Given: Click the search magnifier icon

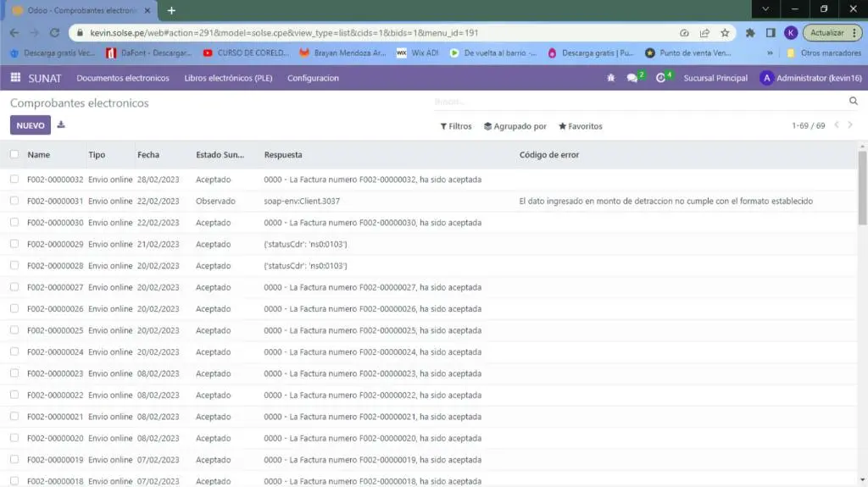Looking at the screenshot, I should click(x=853, y=102).
